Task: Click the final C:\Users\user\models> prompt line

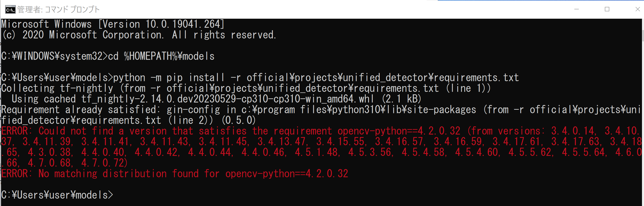Action: point(57,195)
